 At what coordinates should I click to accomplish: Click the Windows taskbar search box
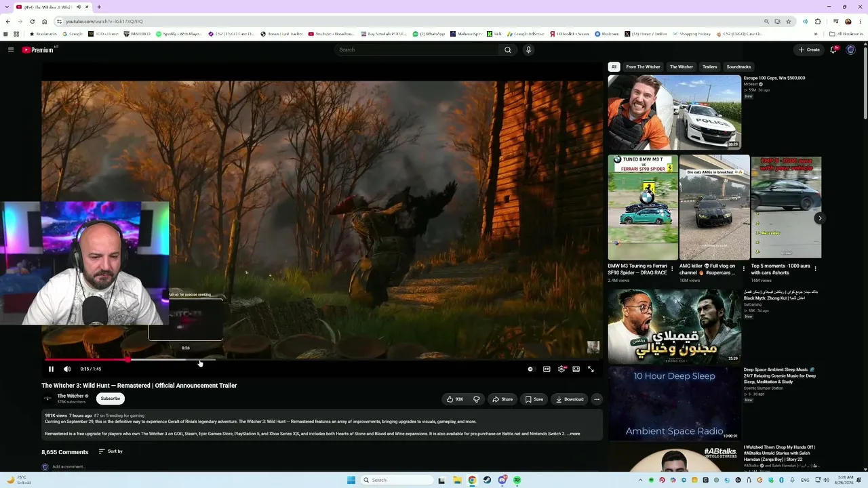[397, 480]
